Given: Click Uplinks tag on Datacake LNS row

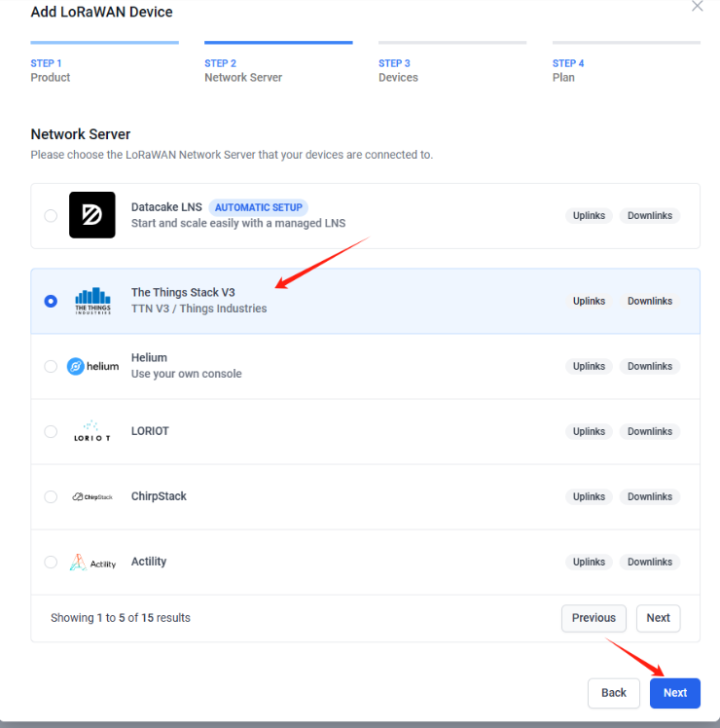Looking at the screenshot, I should (x=589, y=215).
